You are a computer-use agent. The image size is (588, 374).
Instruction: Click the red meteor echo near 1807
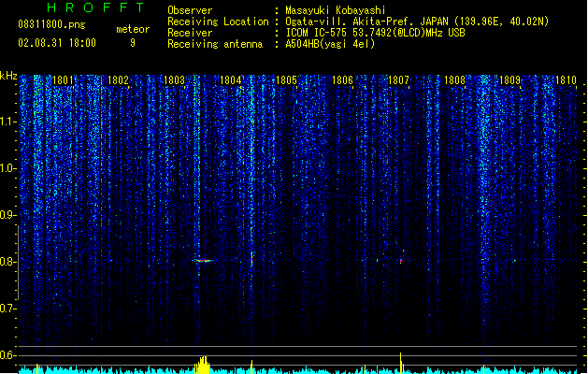401,261
